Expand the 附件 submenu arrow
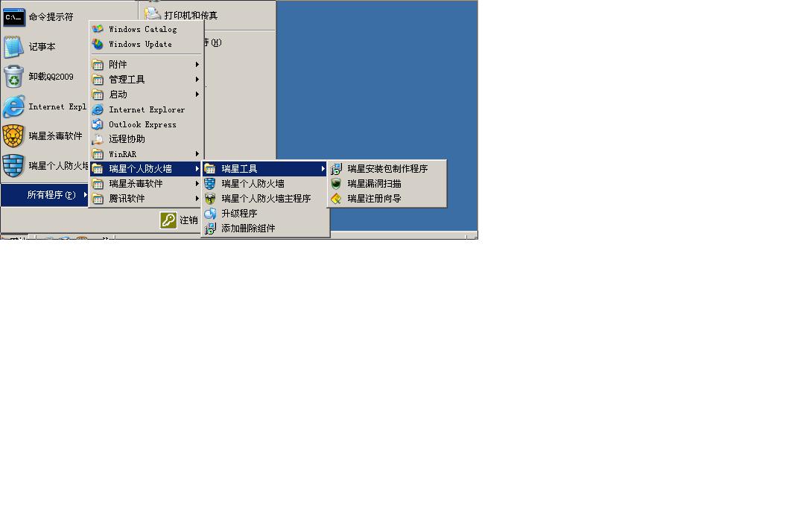 pos(197,65)
